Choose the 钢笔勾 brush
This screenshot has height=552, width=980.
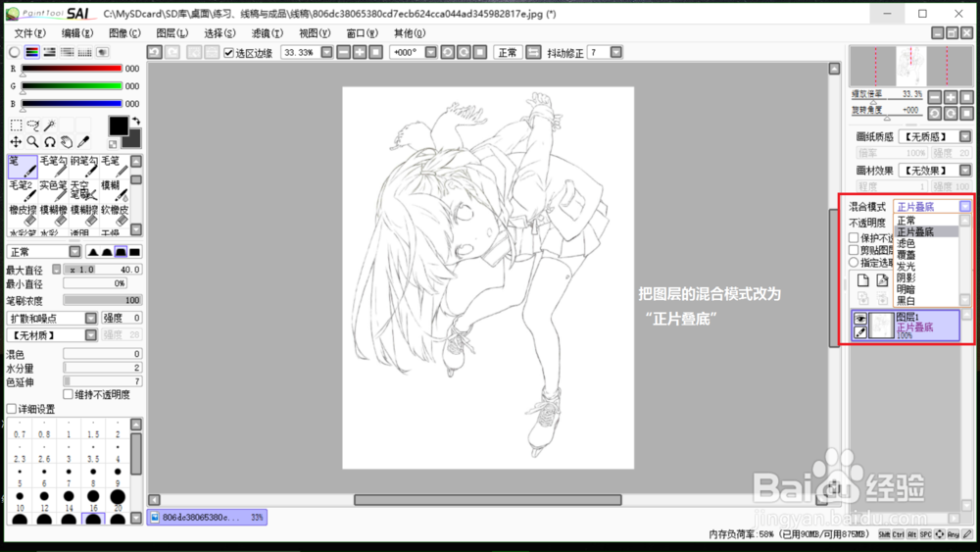point(83,167)
